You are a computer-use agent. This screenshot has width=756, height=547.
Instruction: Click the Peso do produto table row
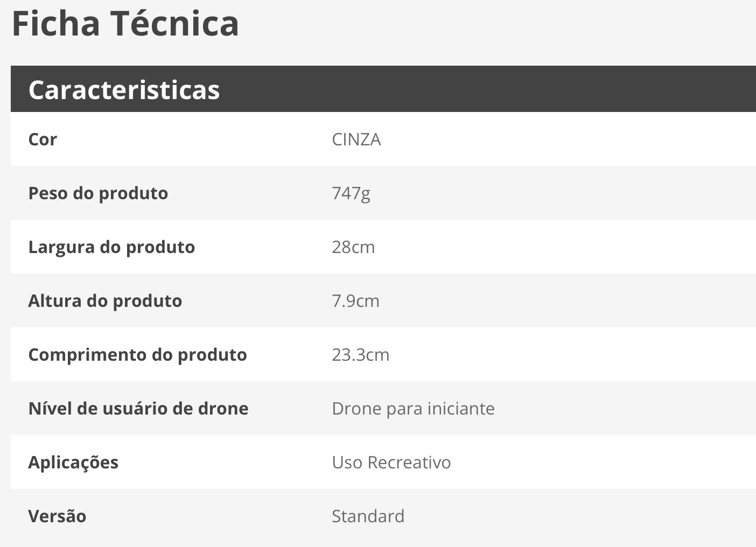click(383, 193)
